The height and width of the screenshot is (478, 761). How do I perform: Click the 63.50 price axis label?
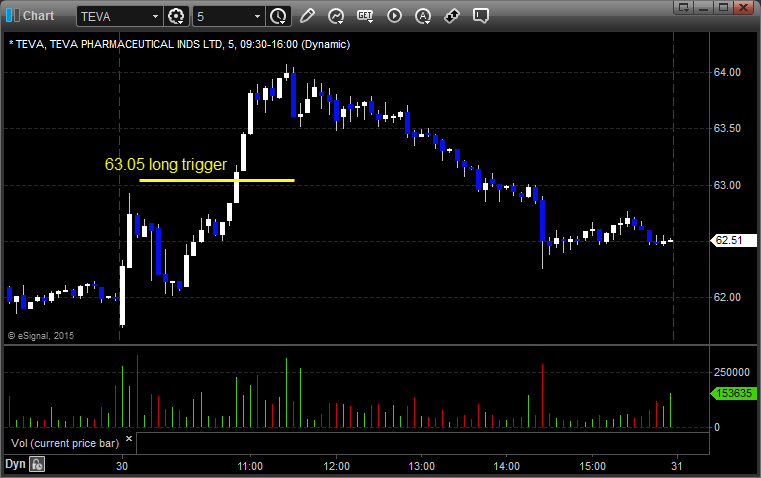tap(727, 128)
